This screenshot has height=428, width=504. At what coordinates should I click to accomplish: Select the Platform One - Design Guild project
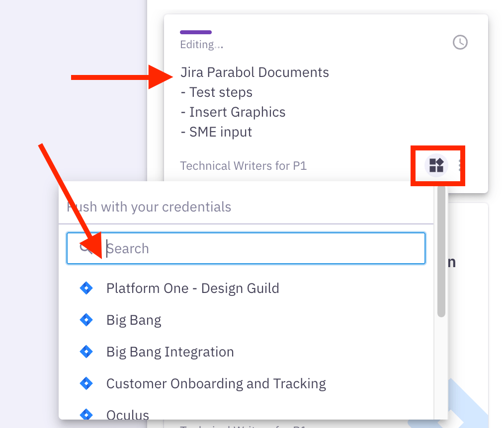(192, 288)
